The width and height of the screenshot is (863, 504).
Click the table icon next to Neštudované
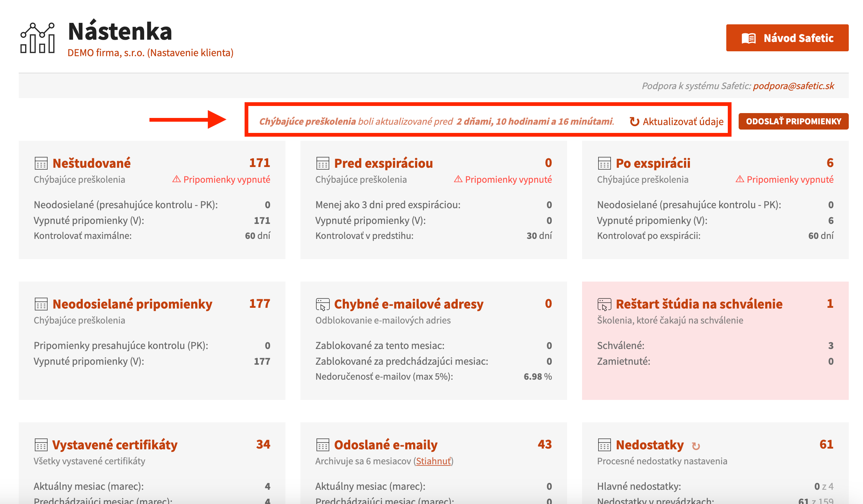pyautogui.click(x=41, y=163)
